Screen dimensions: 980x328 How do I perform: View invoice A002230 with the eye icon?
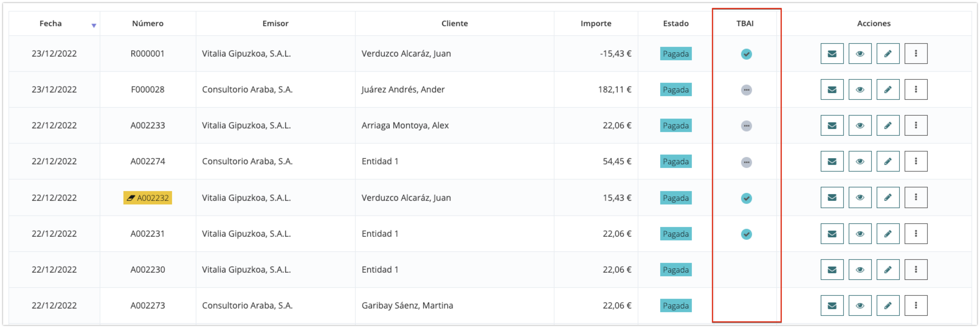click(860, 269)
